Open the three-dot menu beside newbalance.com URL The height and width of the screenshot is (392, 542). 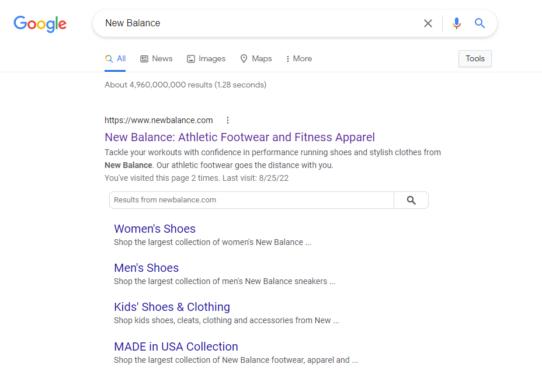227,120
